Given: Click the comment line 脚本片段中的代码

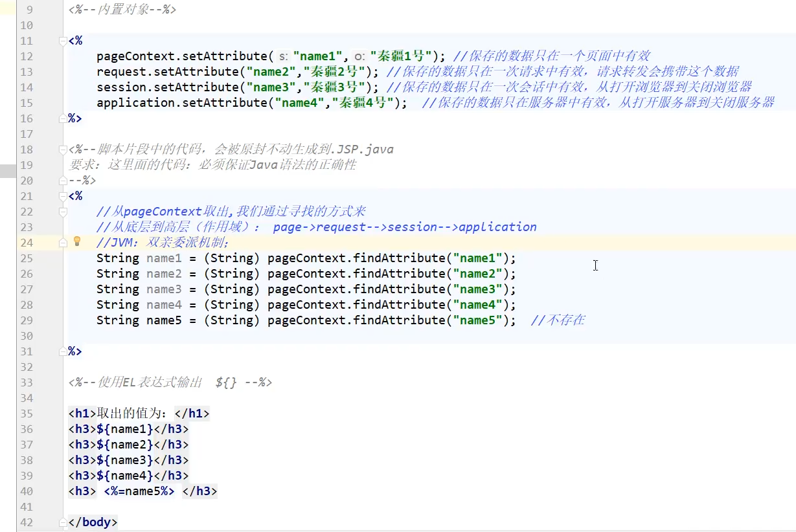Looking at the screenshot, I should point(231,150).
